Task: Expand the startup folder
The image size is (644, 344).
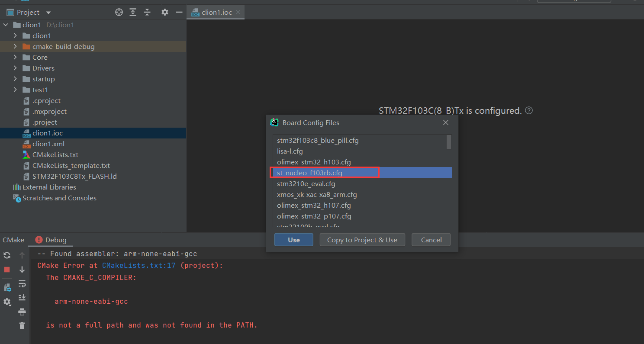Action: pyautogui.click(x=15, y=79)
